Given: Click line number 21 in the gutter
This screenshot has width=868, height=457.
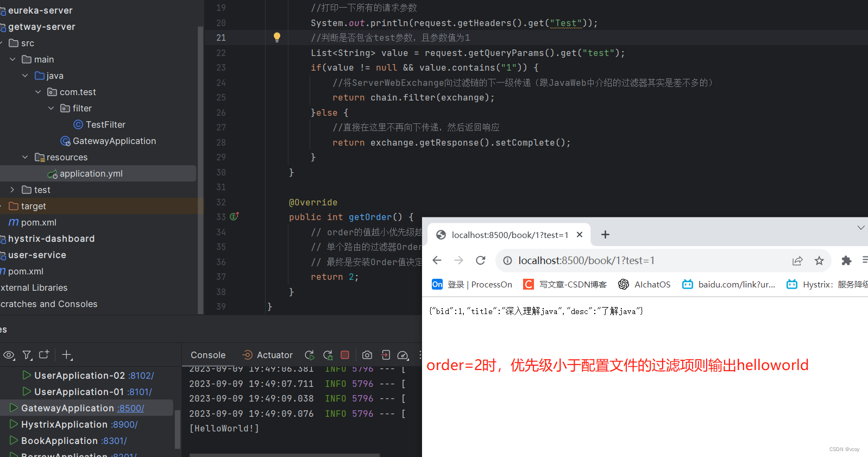Looking at the screenshot, I should point(221,37).
